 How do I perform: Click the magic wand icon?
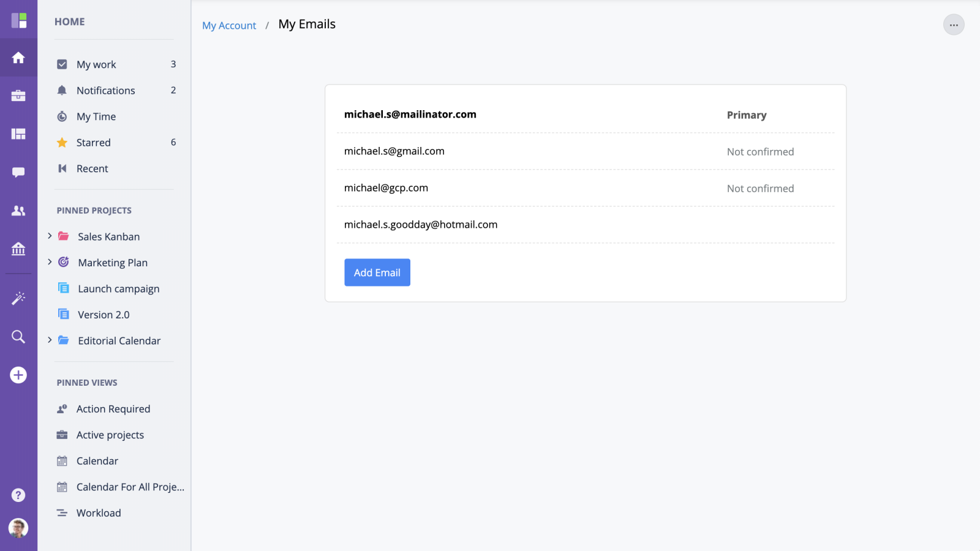[18, 298]
